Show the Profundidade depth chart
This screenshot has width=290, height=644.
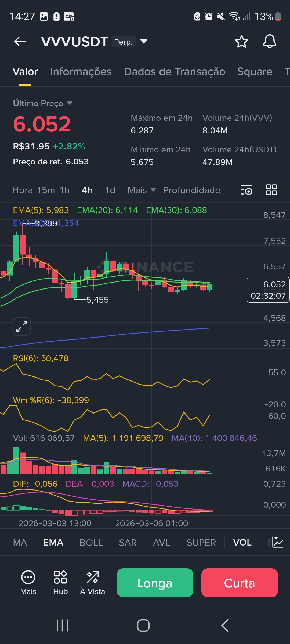(192, 190)
